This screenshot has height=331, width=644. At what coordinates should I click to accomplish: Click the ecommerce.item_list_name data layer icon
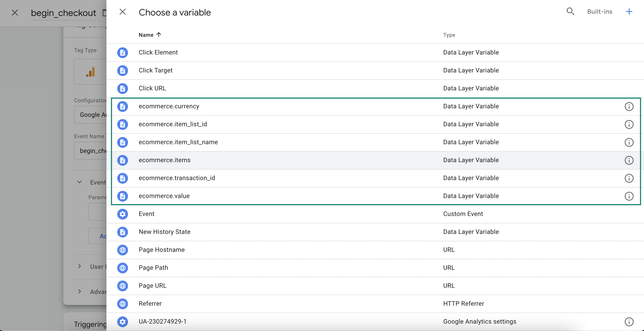click(123, 142)
